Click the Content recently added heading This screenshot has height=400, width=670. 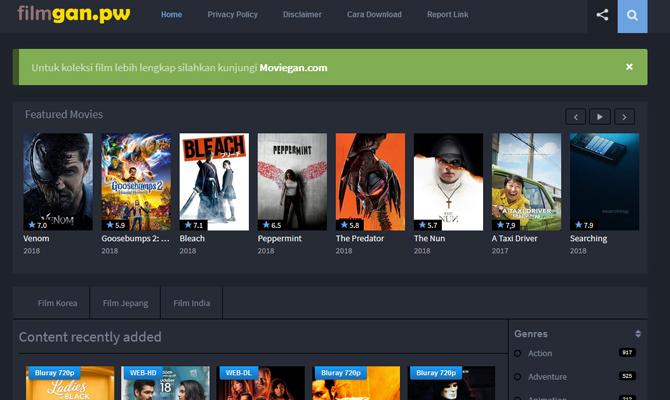90,337
